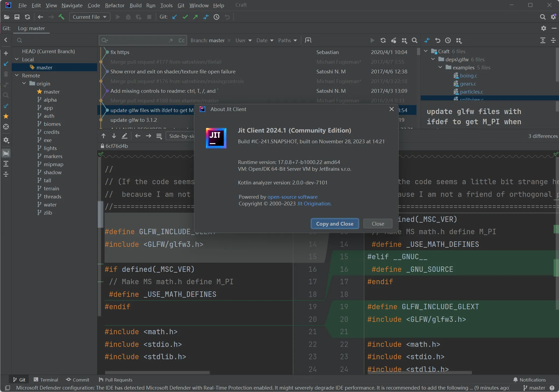The width and height of the screenshot is (559, 392).
Task: Select the origin alpha remote branch
Action: [50, 100]
